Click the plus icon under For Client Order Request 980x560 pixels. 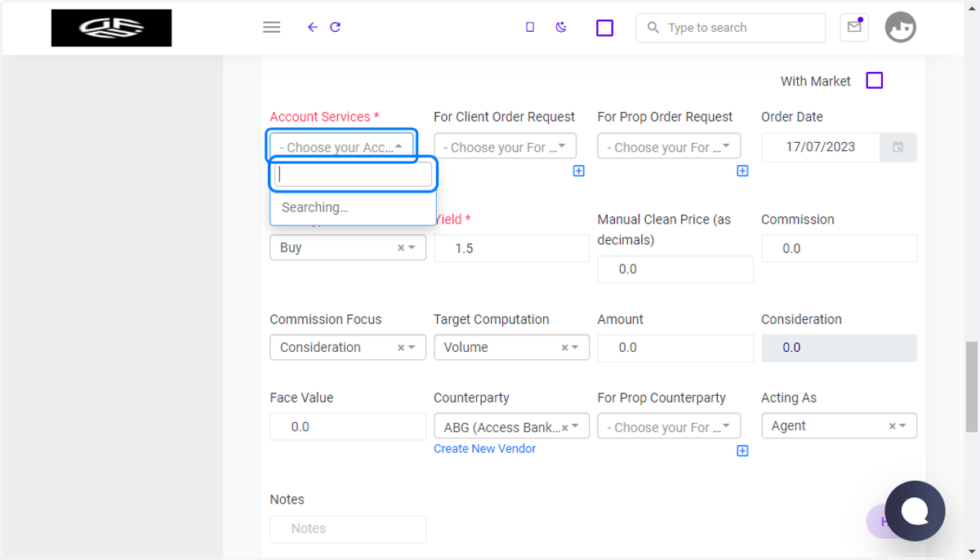(578, 171)
